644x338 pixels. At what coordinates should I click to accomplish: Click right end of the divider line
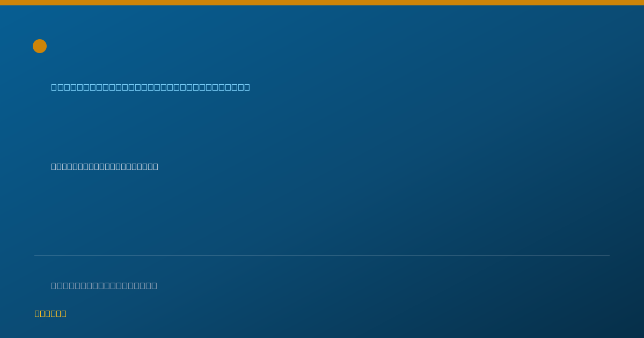(609, 255)
